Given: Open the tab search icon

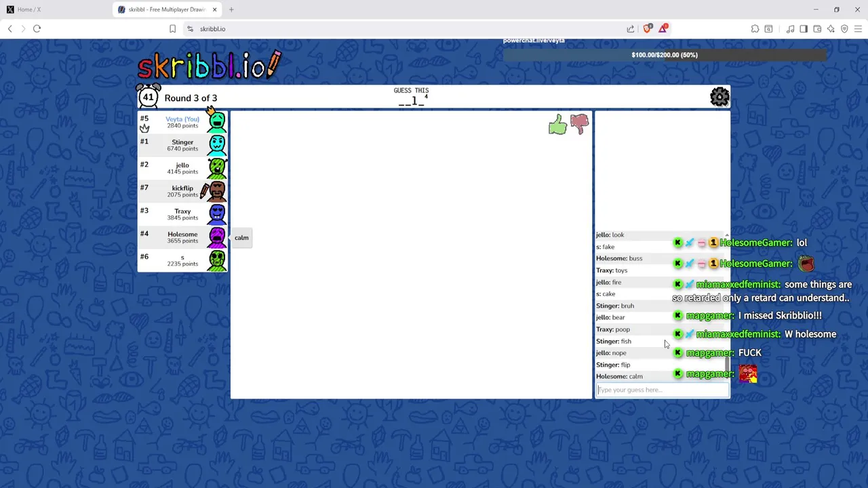Looking at the screenshot, I should coord(768,28).
